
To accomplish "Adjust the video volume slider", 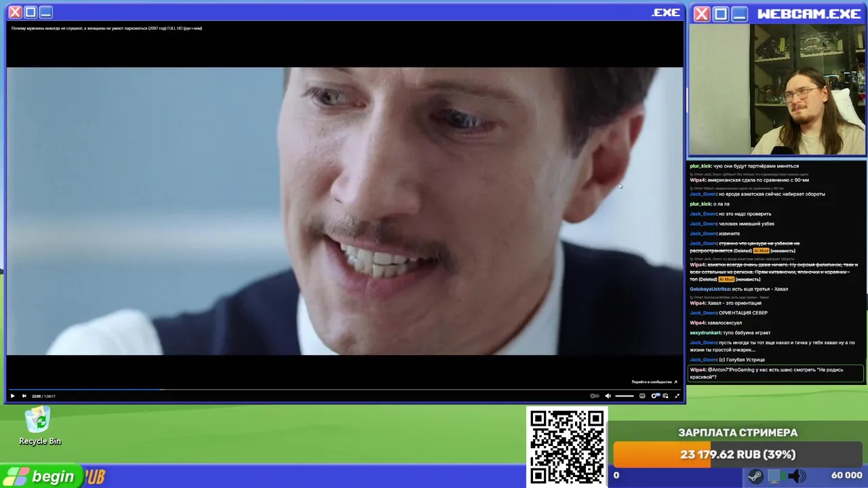I will tap(625, 396).
